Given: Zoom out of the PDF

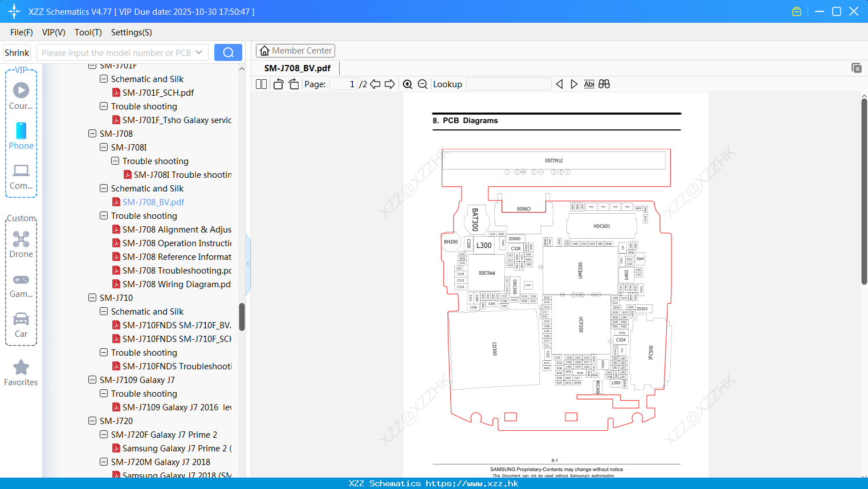Looking at the screenshot, I should (x=422, y=84).
